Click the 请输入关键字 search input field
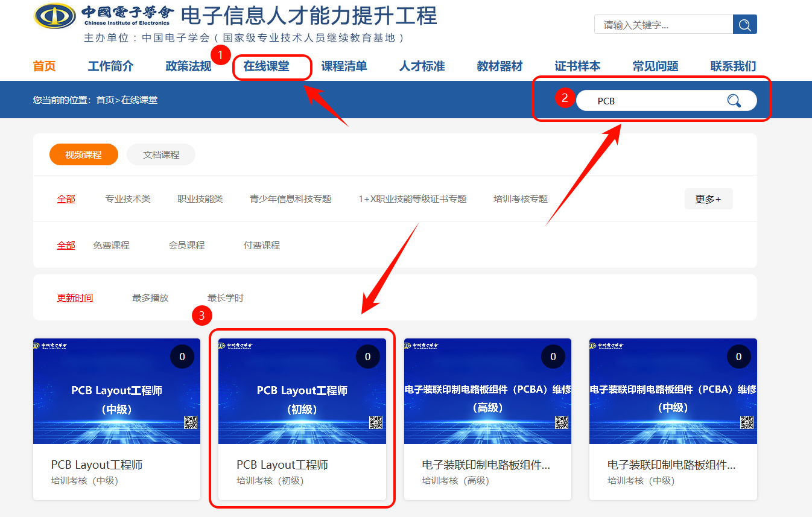The height and width of the screenshot is (517, 812). tap(663, 25)
